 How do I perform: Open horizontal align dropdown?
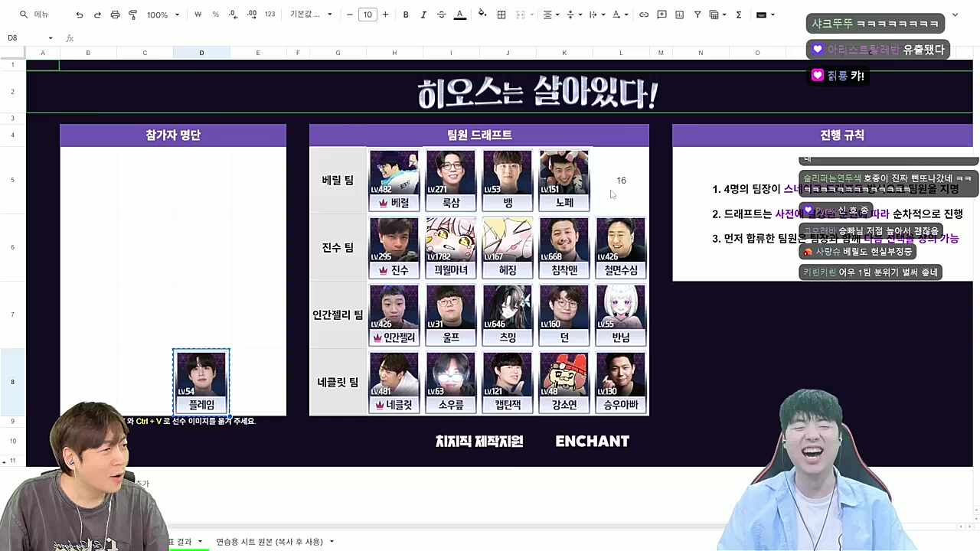point(550,15)
